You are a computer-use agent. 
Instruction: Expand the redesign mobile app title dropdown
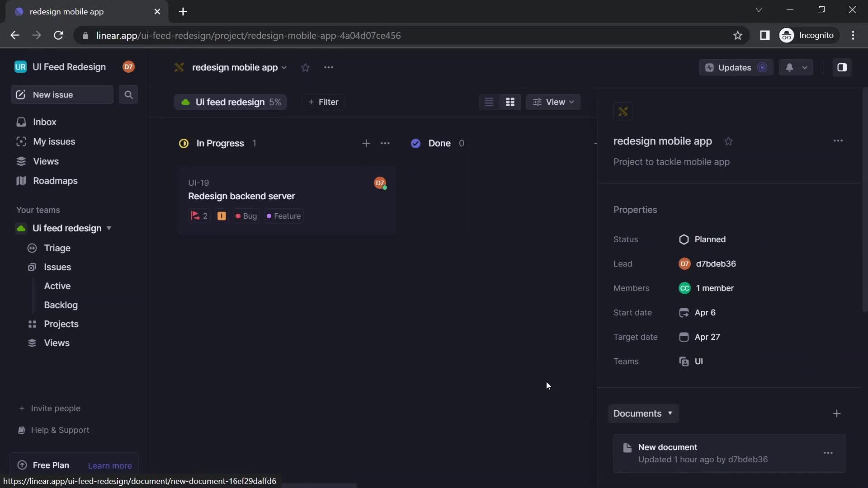coord(284,67)
